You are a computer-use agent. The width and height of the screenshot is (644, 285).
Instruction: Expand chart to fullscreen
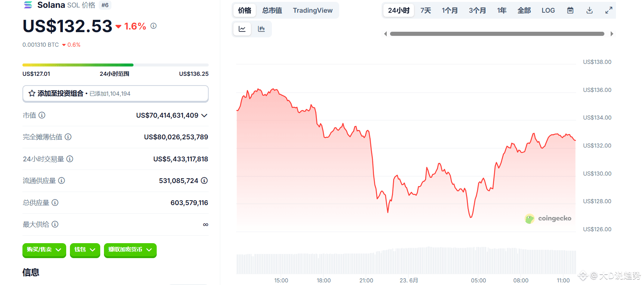coord(609,10)
